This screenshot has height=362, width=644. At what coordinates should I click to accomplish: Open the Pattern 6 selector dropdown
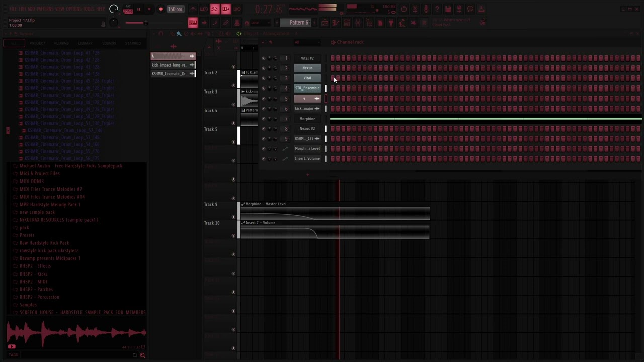[299, 23]
